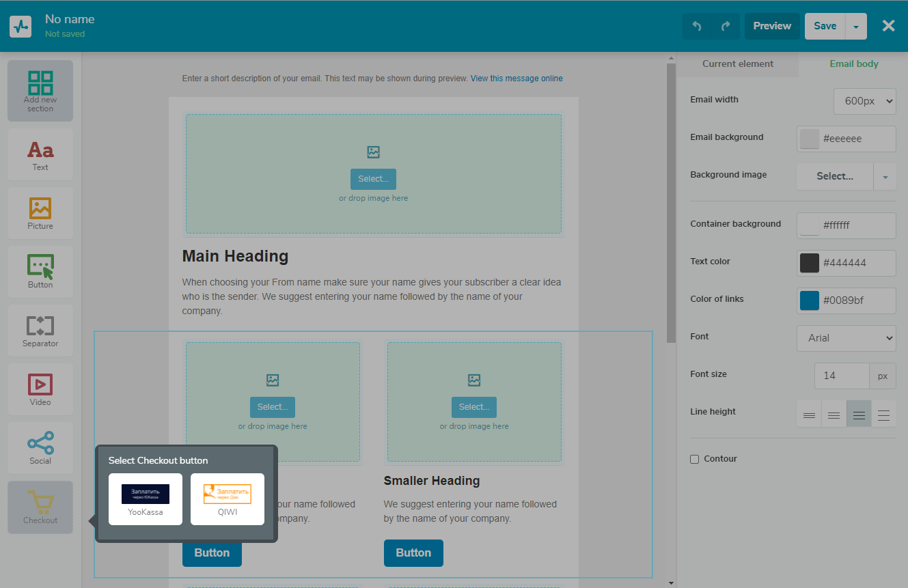Switch to the Current element tab
This screenshot has width=908, height=588.
click(x=738, y=64)
